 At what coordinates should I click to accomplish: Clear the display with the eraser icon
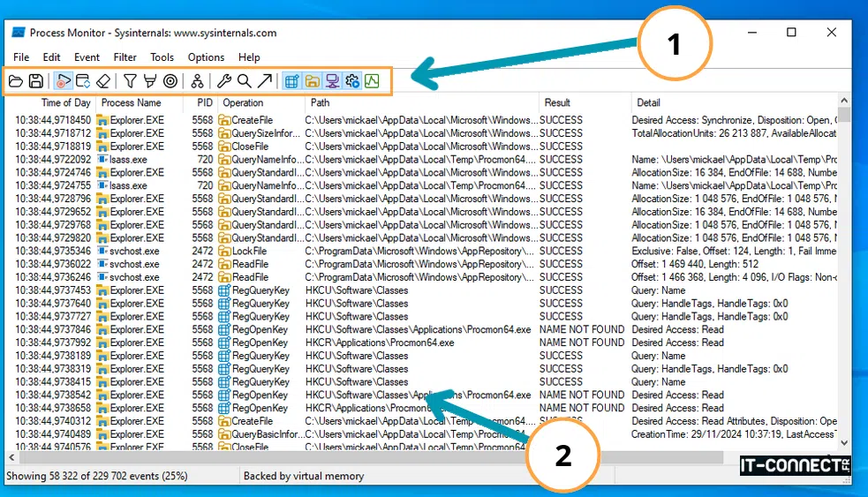pyautogui.click(x=103, y=81)
